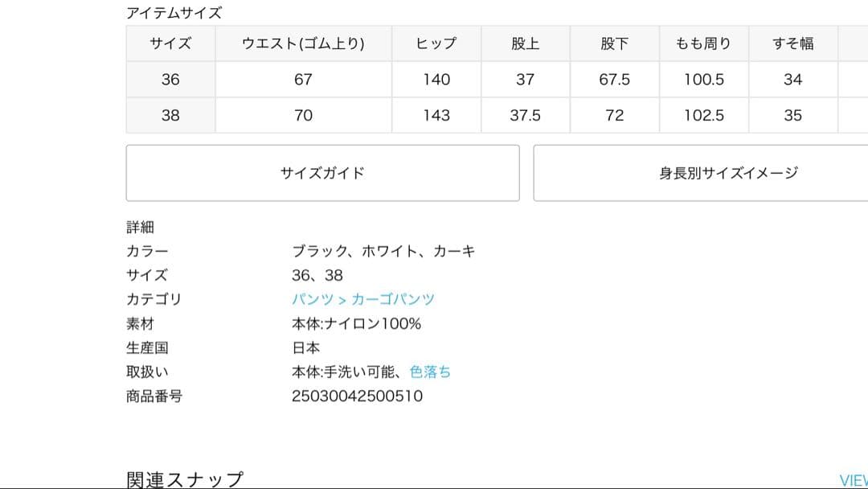The height and width of the screenshot is (489, 868).
Task: Click the 股下 column header
Action: [x=614, y=43]
